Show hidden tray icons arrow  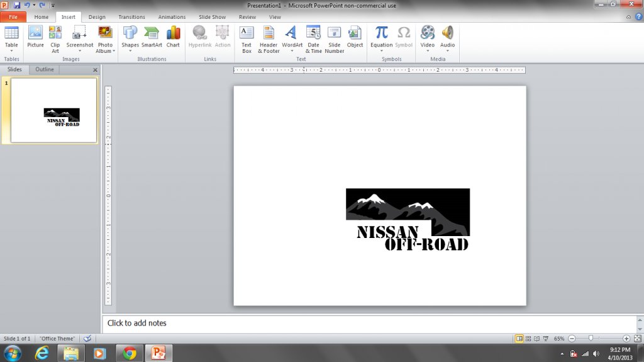[562, 354]
